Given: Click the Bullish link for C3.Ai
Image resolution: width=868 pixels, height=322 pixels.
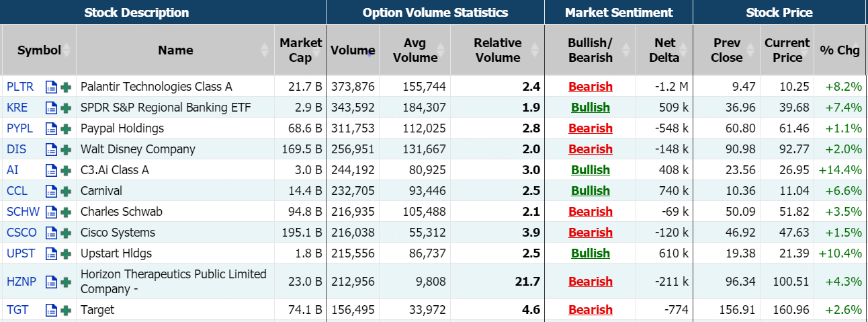Looking at the screenshot, I should click(x=590, y=170).
